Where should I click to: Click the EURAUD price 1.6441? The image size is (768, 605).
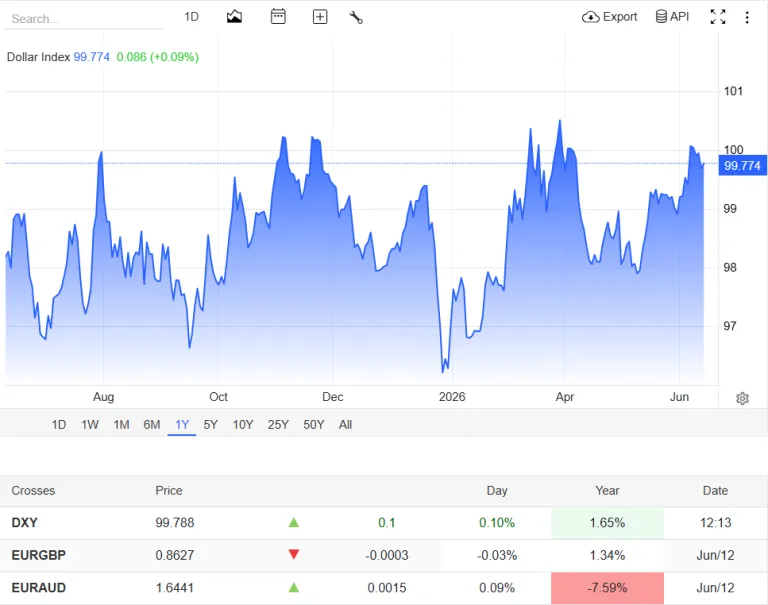tap(175, 587)
